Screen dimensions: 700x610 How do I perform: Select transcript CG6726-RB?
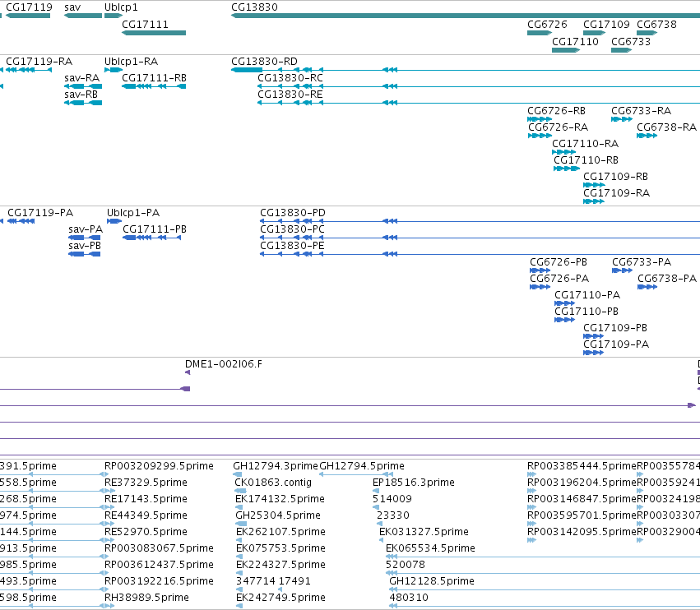(x=556, y=111)
